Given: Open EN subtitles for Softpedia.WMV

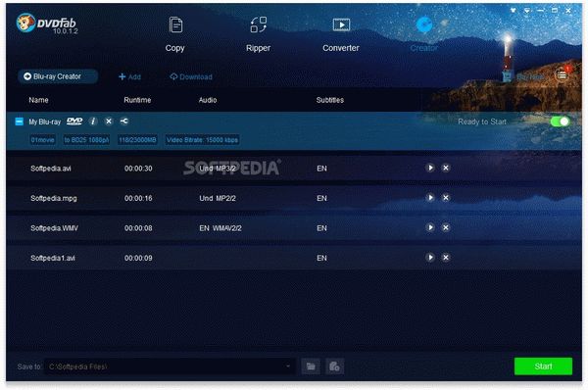Looking at the screenshot, I should point(321,228).
